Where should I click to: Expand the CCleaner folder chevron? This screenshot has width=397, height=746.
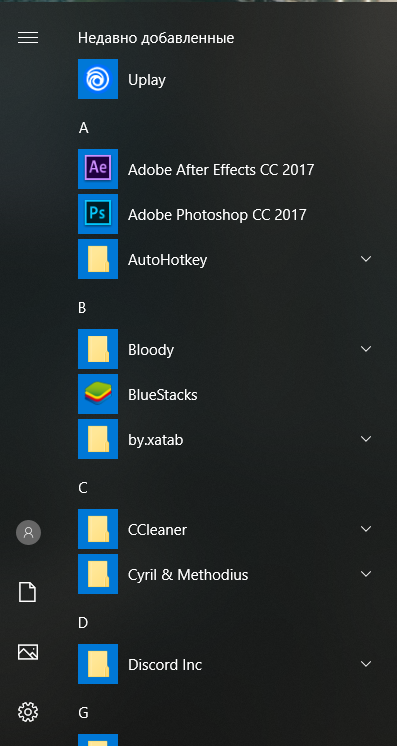366,529
